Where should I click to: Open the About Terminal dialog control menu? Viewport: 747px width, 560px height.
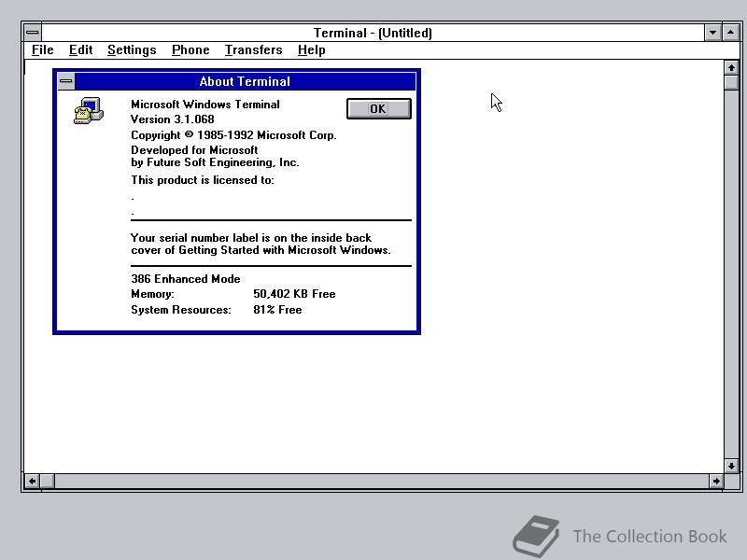click(66, 81)
